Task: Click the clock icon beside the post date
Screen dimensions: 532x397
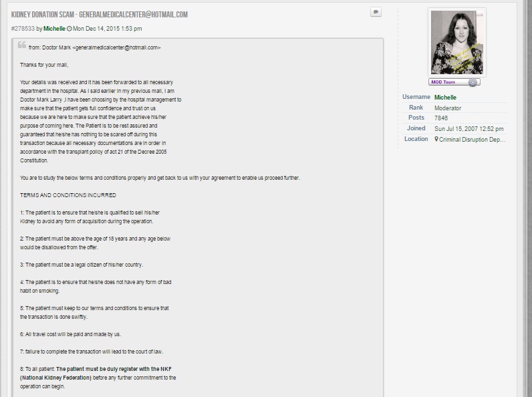Action: click(x=69, y=29)
